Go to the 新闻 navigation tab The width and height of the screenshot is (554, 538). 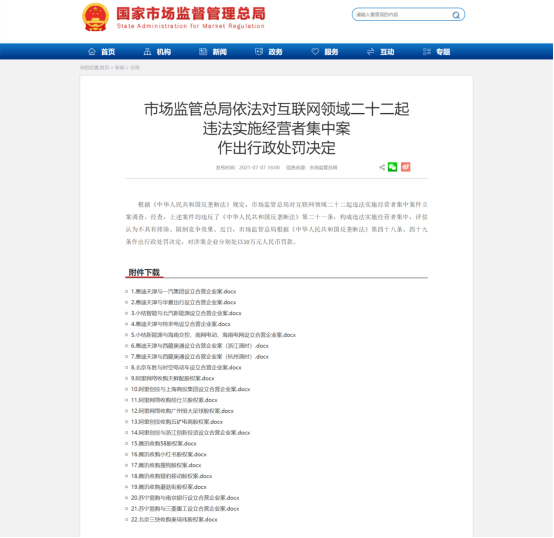[x=213, y=52]
